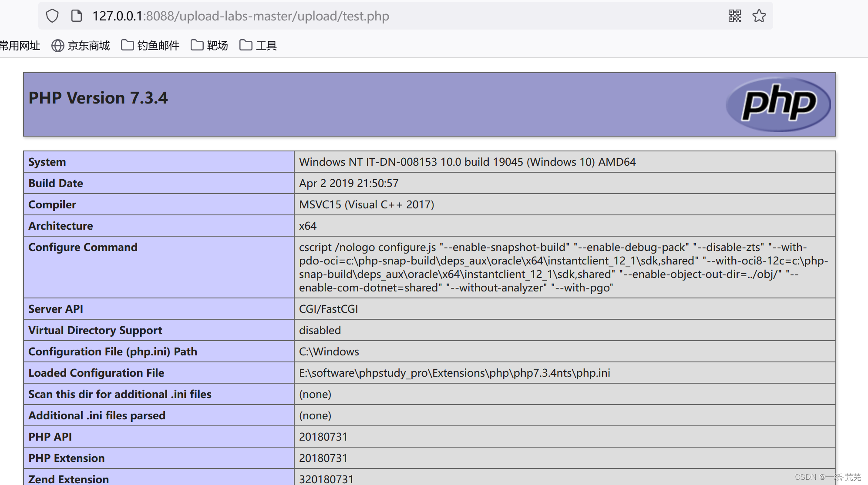Click the globe icon beside 京东商城
This screenshot has width=868, height=485.
click(x=57, y=46)
